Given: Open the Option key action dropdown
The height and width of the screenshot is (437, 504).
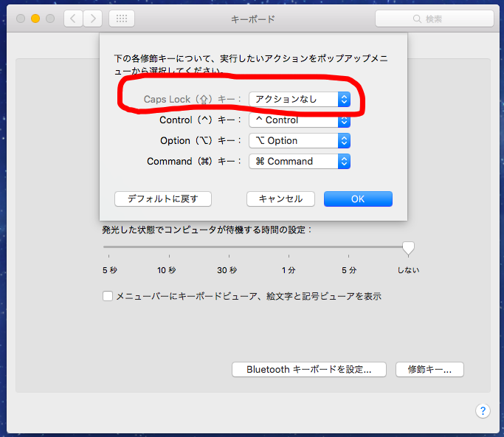Looking at the screenshot, I should [300, 140].
